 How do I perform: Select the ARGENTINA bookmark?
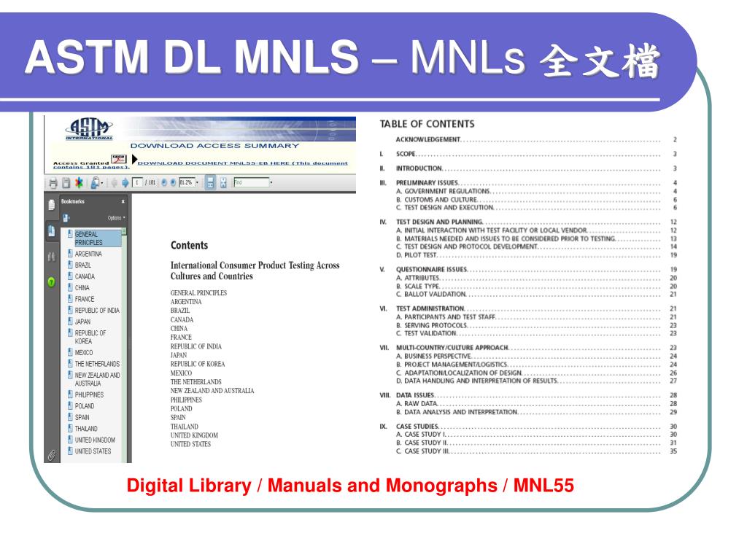click(x=88, y=254)
